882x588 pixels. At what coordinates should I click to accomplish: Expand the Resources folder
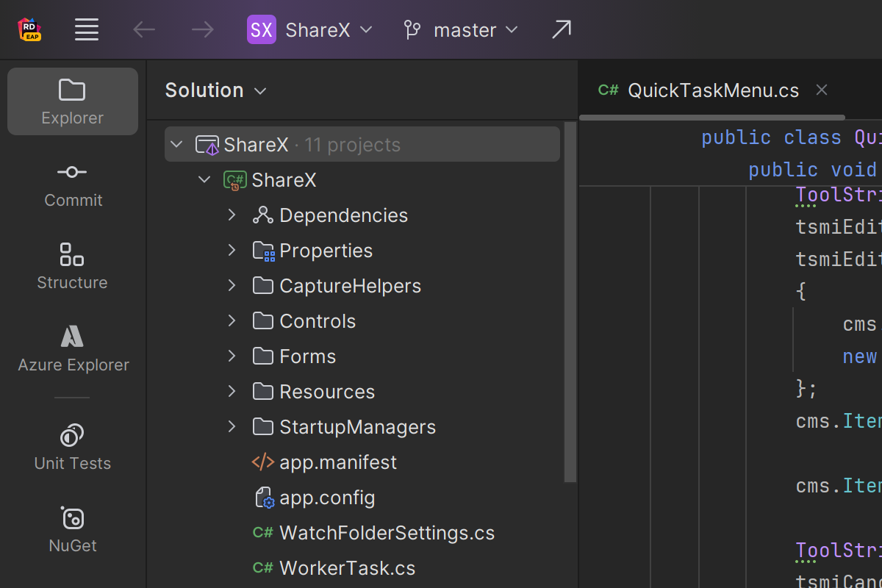pyautogui.click(x=232, y=391)
